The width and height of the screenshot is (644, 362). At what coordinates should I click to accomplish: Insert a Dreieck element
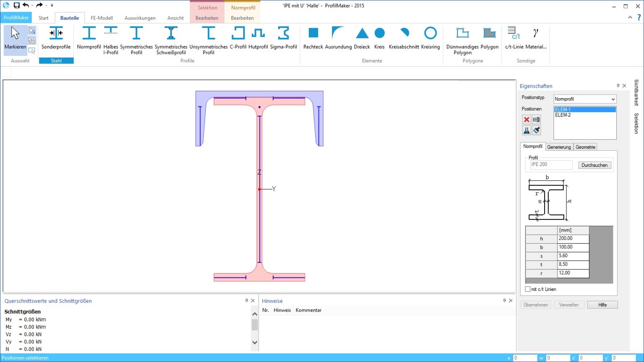(x=362, y=39)
